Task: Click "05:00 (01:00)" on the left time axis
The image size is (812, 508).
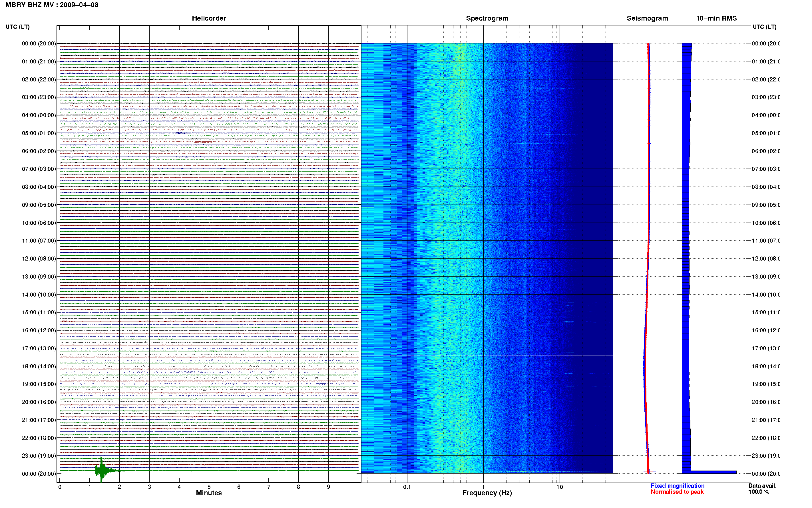Action: point(39,133)
